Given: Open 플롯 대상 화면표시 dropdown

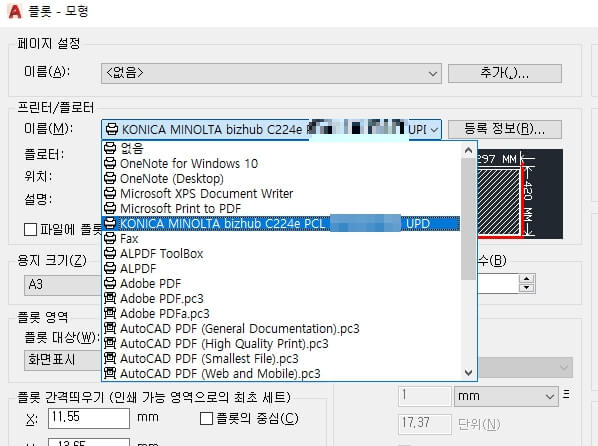Looking at the screenshot, I should 63,360.
